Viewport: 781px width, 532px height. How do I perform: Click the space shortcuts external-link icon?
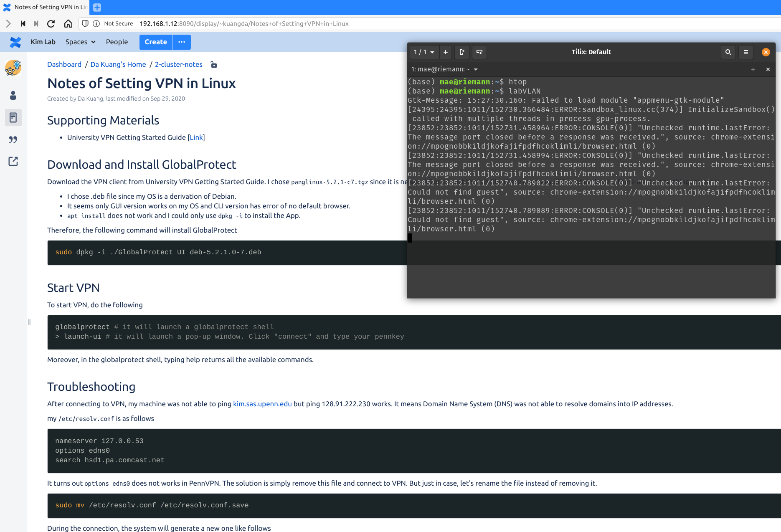(x=13, y=161)
